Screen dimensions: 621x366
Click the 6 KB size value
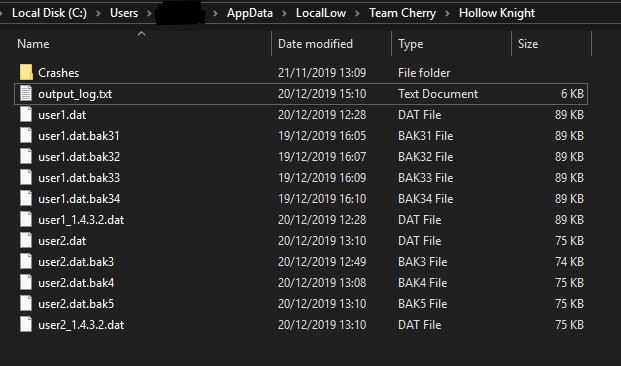pos(572,94)
